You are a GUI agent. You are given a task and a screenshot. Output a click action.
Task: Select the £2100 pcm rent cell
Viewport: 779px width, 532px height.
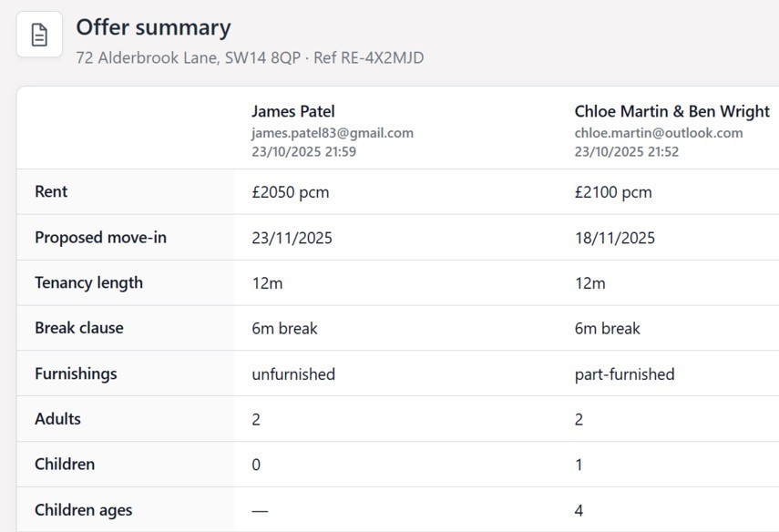[x=613, y=192]
